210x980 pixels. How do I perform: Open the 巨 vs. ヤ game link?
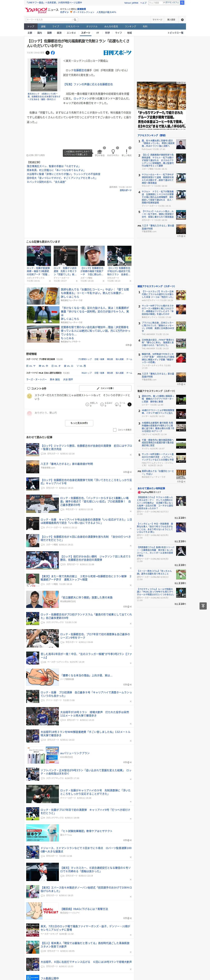tap(31, 366)
